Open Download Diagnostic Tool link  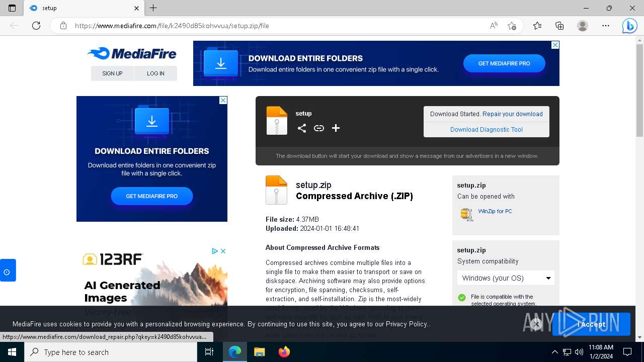tap(487, 130)
